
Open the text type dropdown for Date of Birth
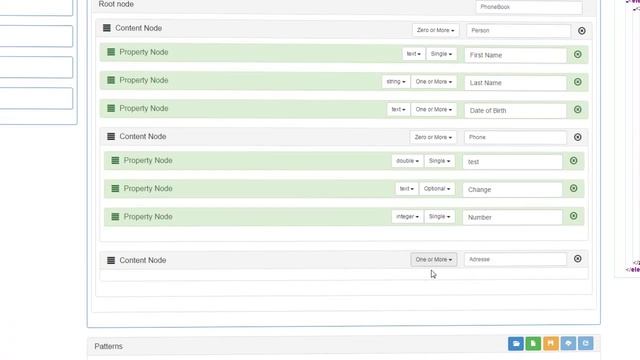tap(398, 109)
